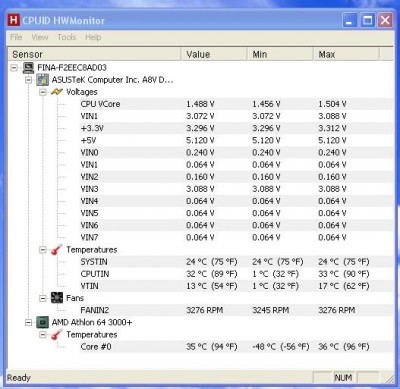Click the AMD Athlon 64 CPU chip icon
400x389 pixels.
pos(43,322)
